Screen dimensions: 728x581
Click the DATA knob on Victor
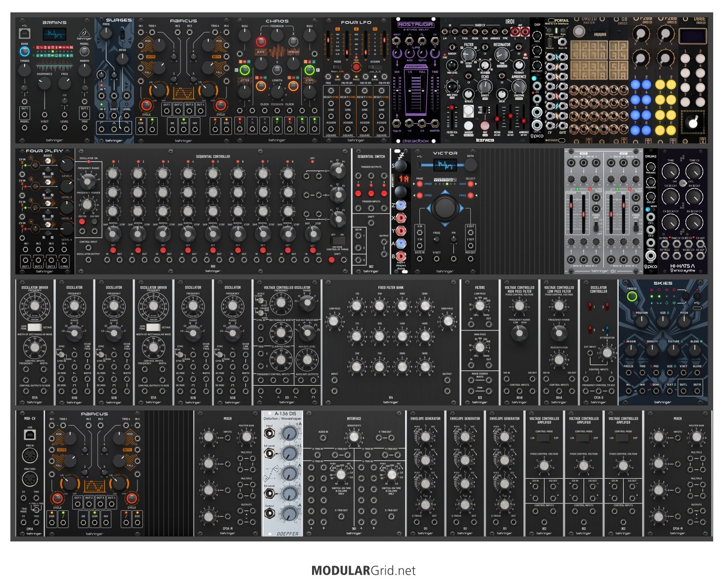(x=471, y=165)
